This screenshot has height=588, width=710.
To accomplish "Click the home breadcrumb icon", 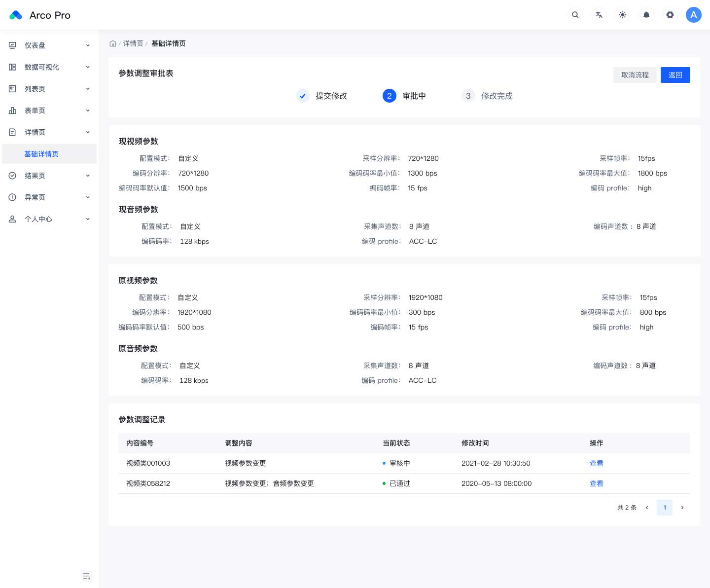I will [113, 43].
